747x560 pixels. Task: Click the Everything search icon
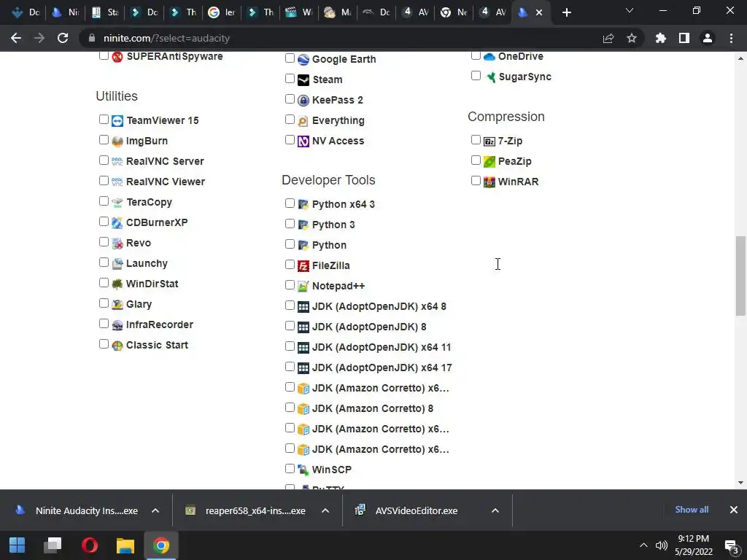coord(303,121)
